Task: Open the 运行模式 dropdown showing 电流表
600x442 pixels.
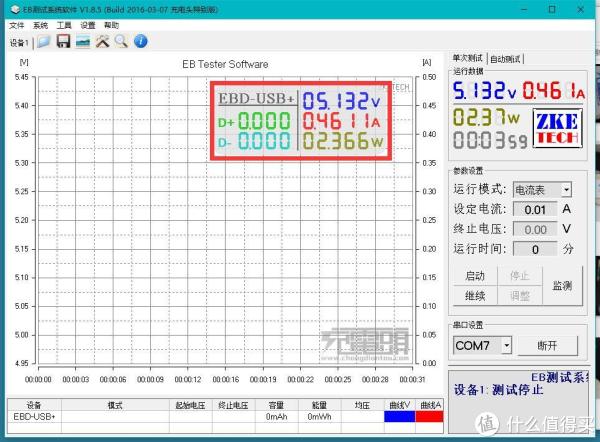Action: (542, 190)
